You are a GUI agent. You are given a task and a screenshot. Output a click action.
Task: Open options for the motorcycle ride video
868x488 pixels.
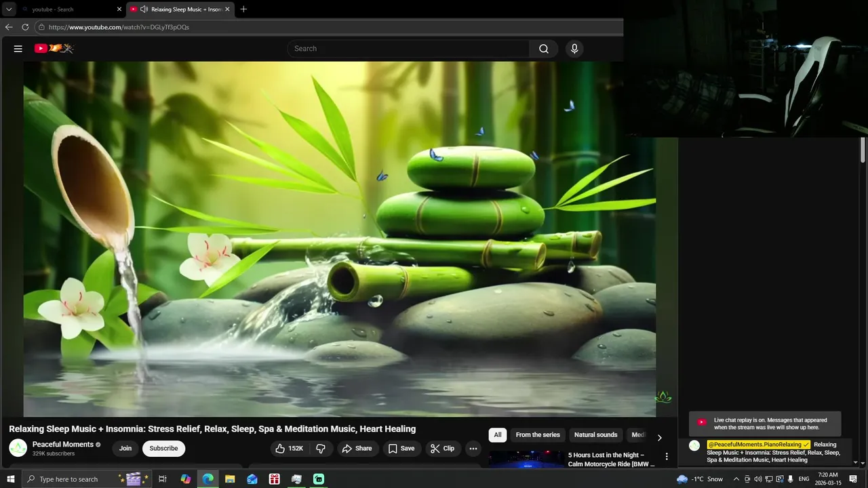click(x=667, y=457)
